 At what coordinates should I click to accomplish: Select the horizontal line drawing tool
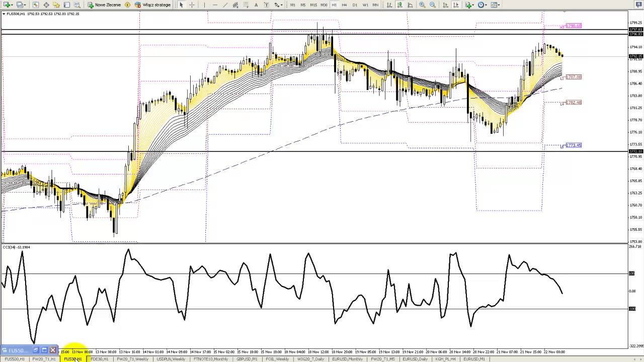(x=215, y=5)
